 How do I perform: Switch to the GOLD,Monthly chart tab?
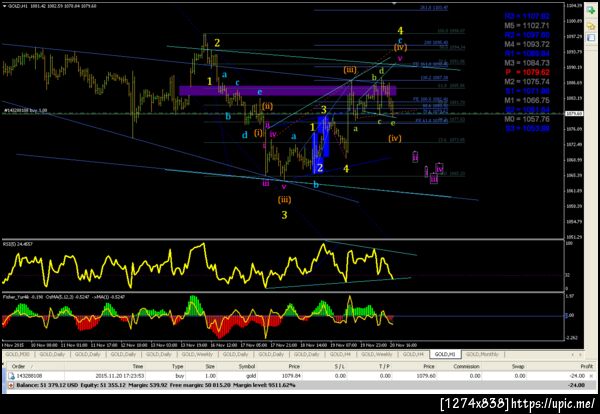point(482,354)
